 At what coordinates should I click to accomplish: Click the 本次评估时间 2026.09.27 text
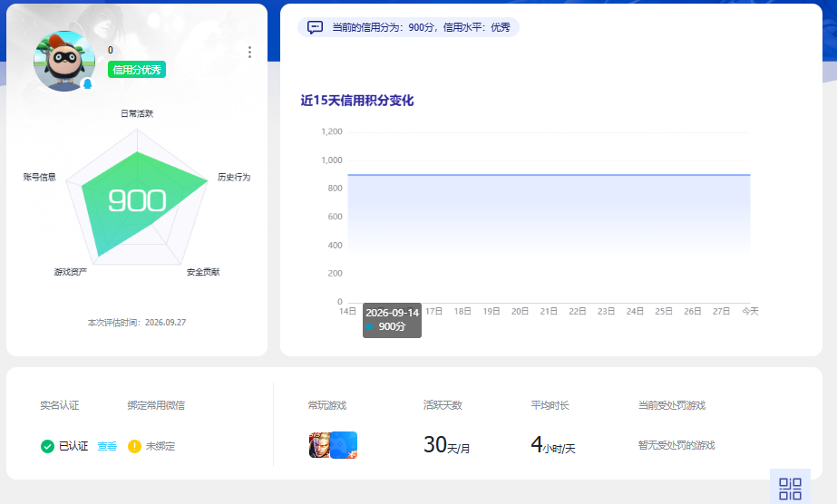(x=137, y=322)
